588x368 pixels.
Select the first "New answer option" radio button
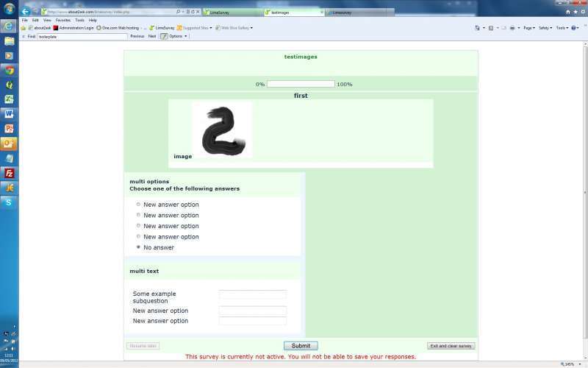pyautogui.click(x=138, y=205)
